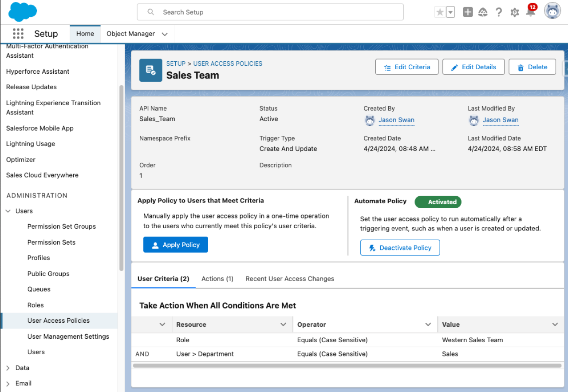The height and width of the screenshot is (392, 568).
Task: Click the Delete policy button
Action: [532, 67]
